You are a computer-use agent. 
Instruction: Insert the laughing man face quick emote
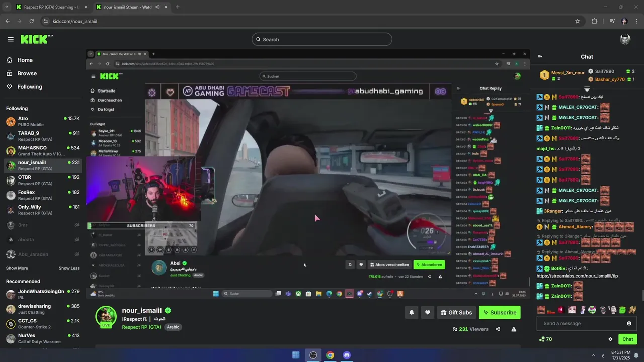tap(541, 310)
